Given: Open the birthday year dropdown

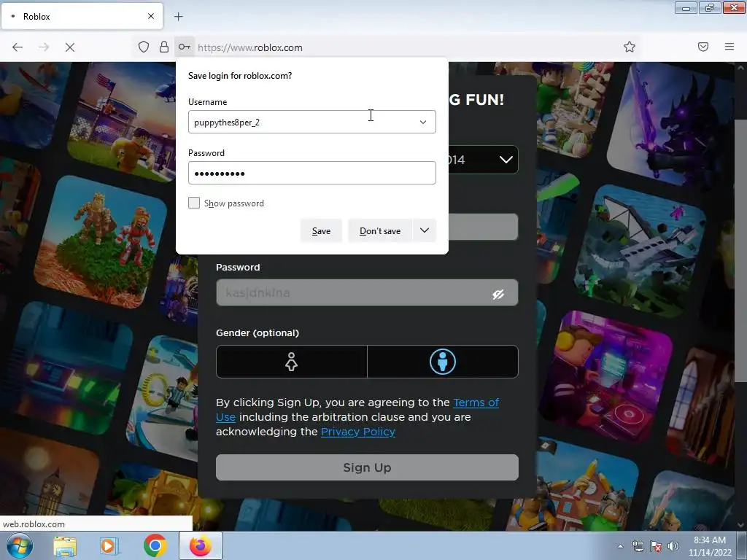Looking at the screenshot, I should pos(483,160).
